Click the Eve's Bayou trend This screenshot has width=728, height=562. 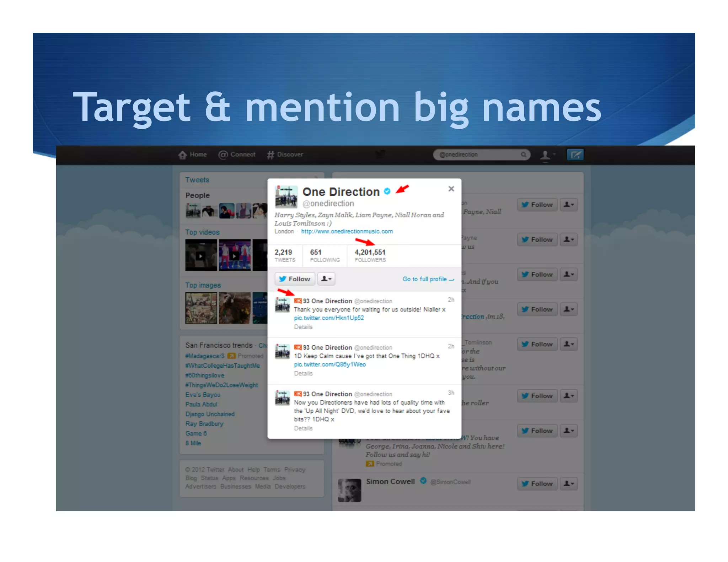[203, 395]
